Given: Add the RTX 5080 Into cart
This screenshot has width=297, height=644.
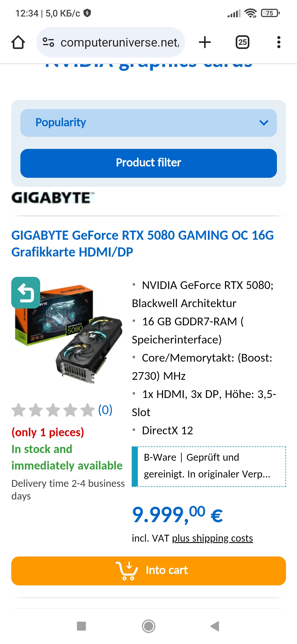Looking at the screenshot, I should (148, 571).
